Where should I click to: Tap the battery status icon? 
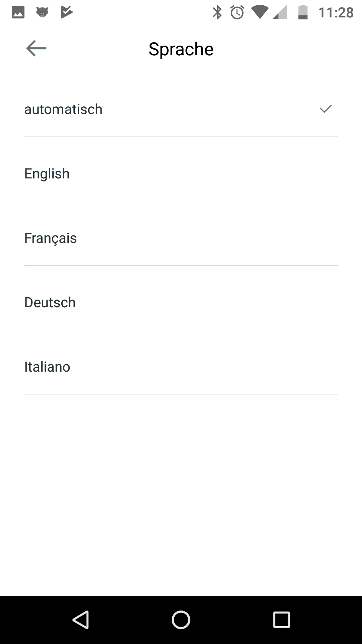point(303,12)
